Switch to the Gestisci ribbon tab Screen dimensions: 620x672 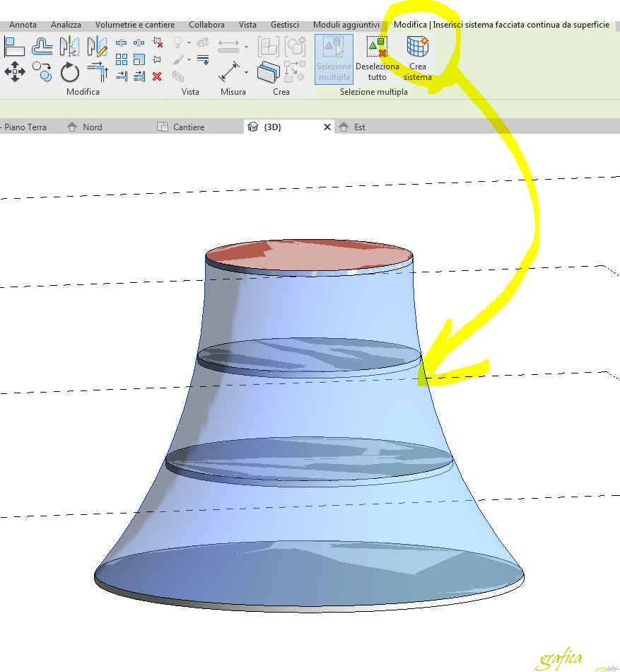coord(284,24)
